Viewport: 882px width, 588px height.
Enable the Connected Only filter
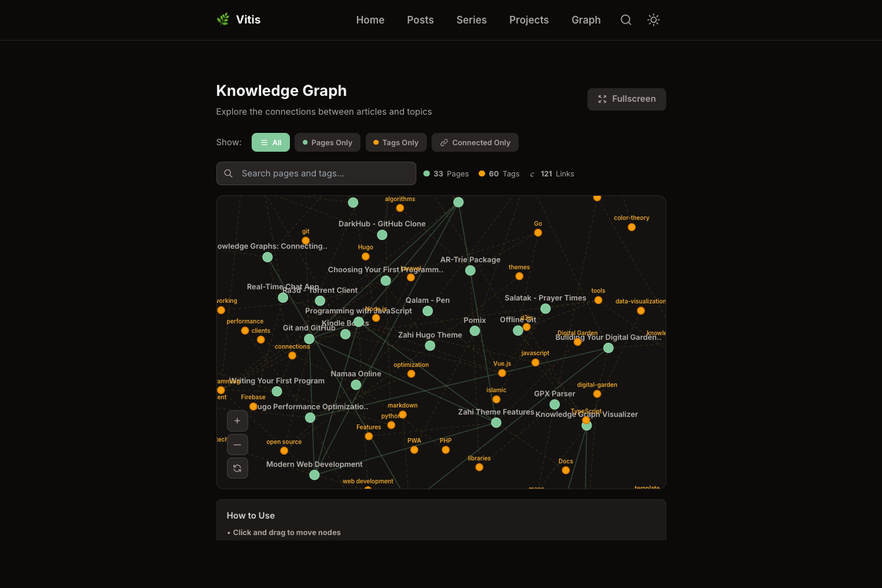pos(475,142)
